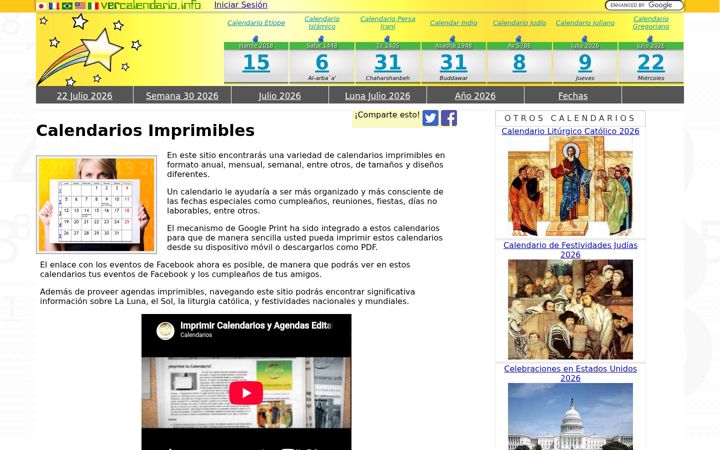Open Calendario Persa Iraní link
Image resolution: width=720 pixels, height=450 pixels.
[388, 22]
